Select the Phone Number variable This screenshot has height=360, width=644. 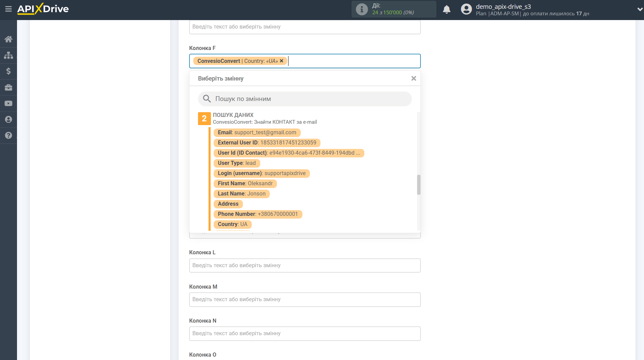point(258,214)
